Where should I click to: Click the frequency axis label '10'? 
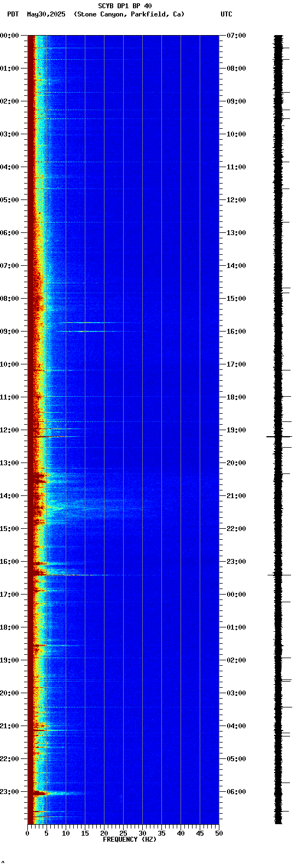(x=66, y=833)
